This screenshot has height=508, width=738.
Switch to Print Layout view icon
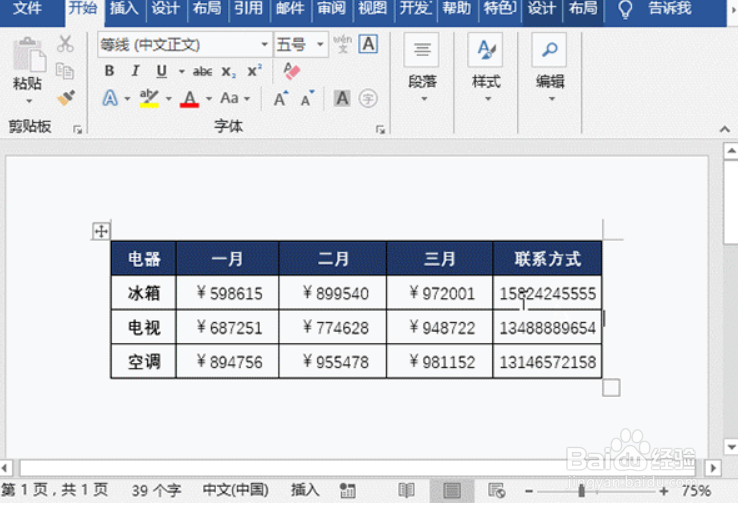click(x=452, y=491)
